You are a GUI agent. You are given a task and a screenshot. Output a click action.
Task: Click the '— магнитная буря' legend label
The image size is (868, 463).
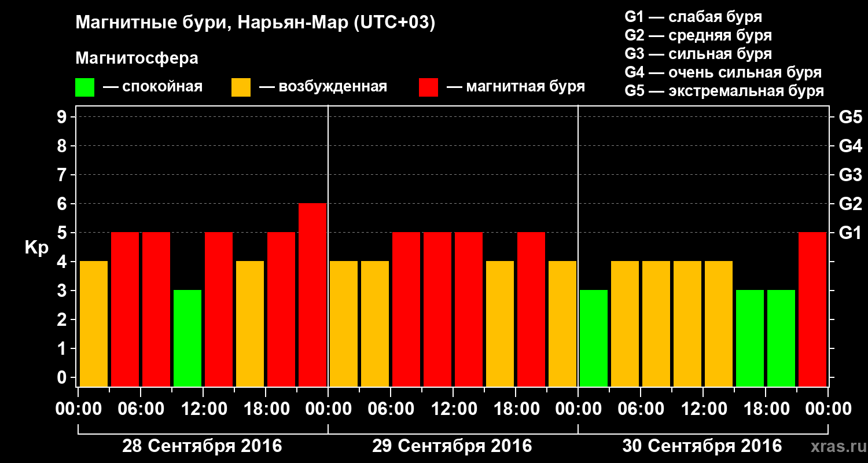point(516,87)
